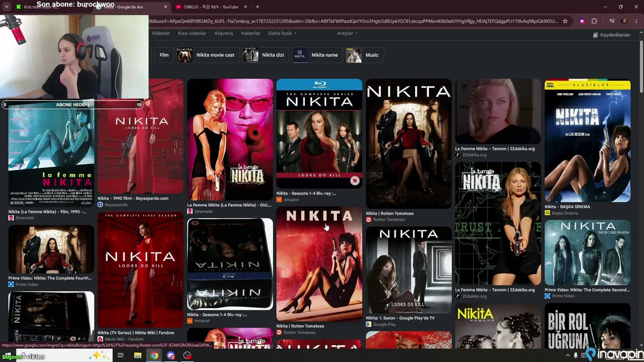Expand the Araçlar dropdown
644x362 pixels.
[347, 33]
